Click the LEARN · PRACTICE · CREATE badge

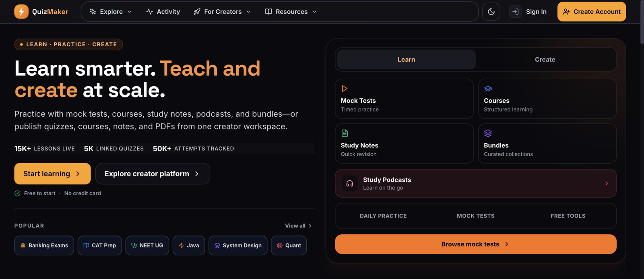(x=68, y=44)
